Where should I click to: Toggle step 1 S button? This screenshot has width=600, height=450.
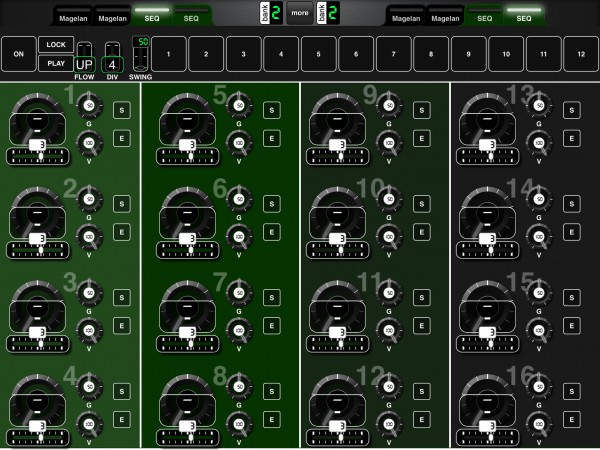tap(122, 110)
